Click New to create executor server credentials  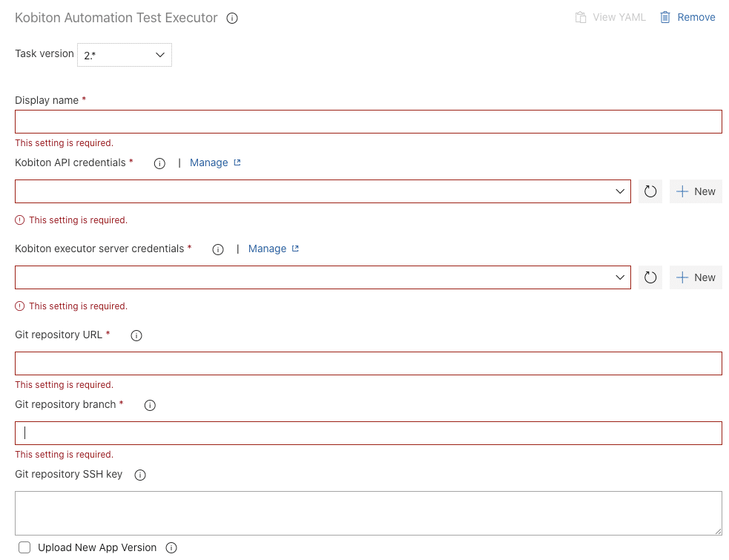[696, 277]
